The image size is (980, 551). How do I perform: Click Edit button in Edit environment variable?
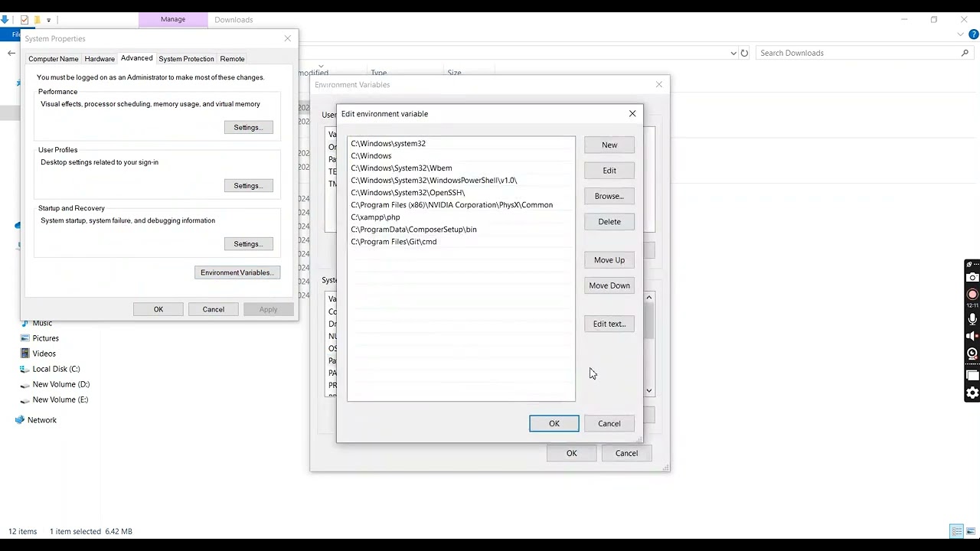coord(609,171)
